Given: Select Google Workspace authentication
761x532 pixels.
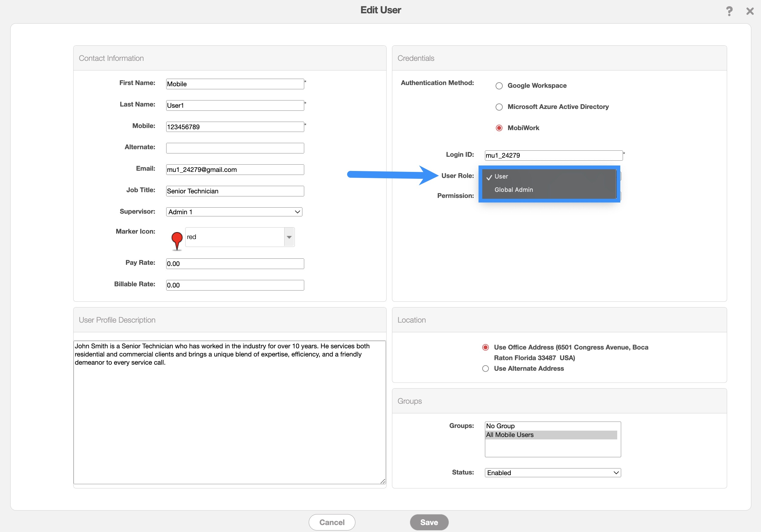Looking at the screenshot, I should coord(499,86).
